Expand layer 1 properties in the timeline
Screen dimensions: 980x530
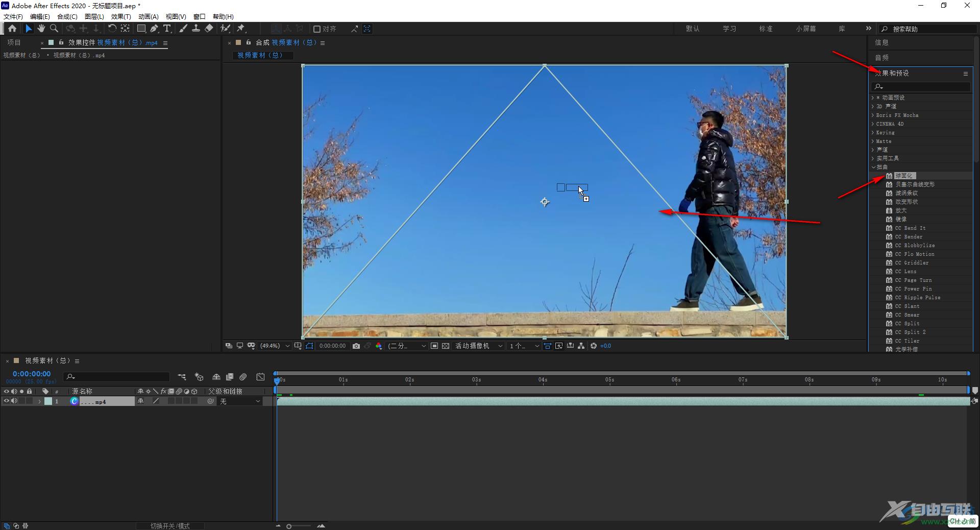click(39, 401)
